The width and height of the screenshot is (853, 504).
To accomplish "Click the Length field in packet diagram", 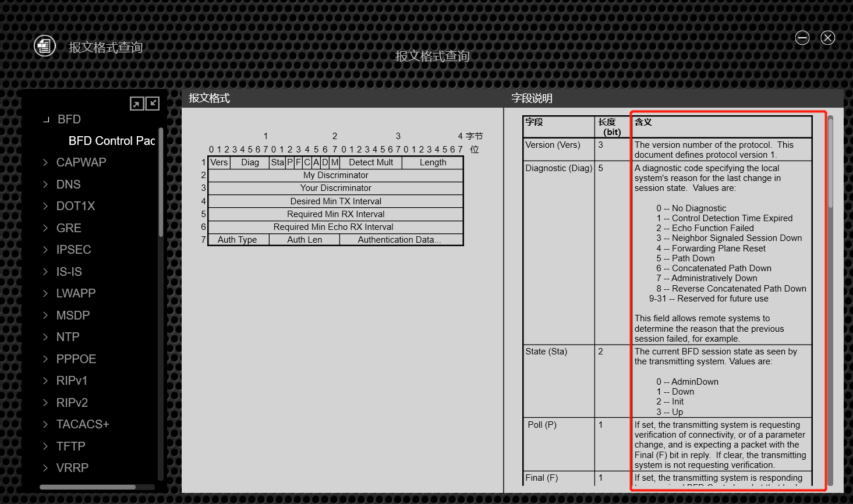I will 433,162.
